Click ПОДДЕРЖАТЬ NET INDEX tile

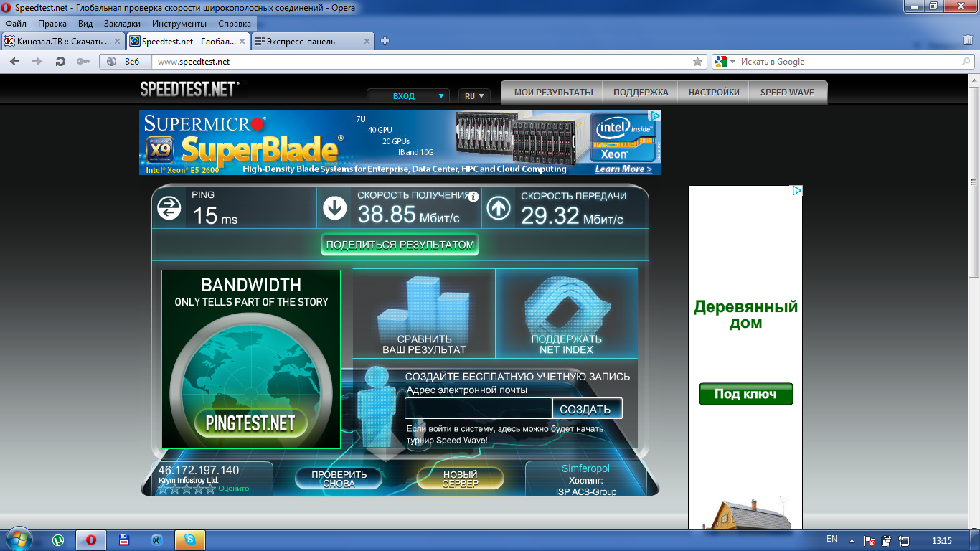coord(566,314)
